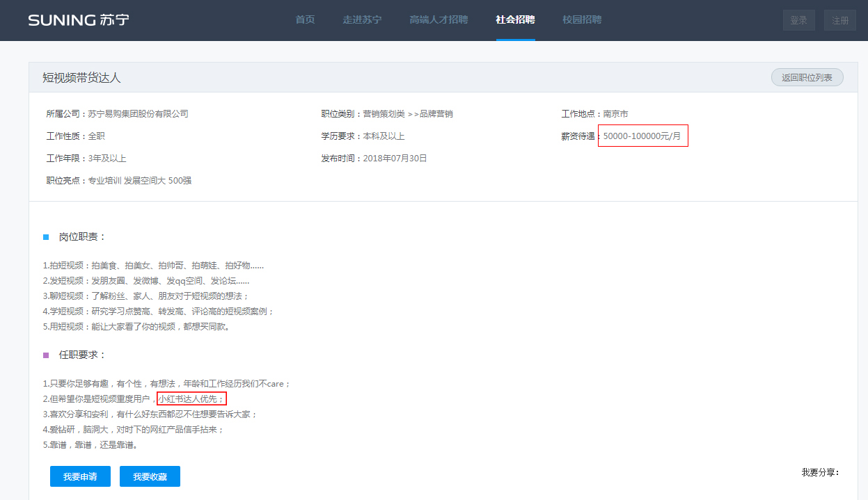Switch to the 校园招聘 tab

tap(581, 20)
